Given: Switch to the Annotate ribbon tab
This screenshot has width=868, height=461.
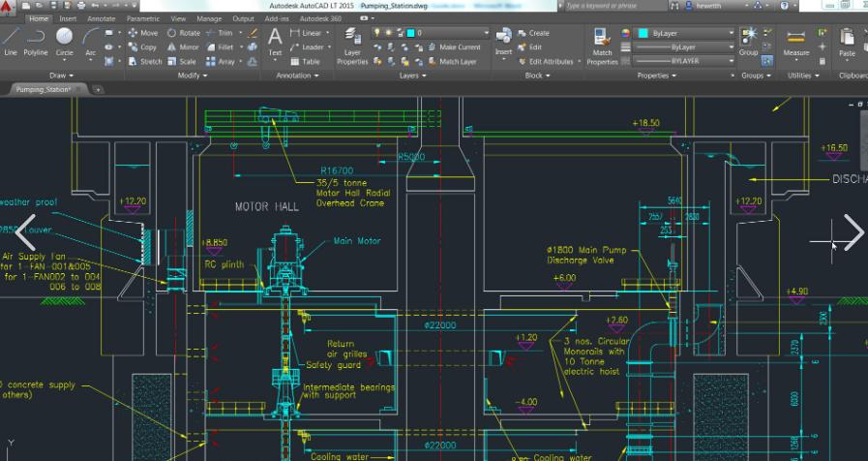Looking at the screenshot, I should pos(101,18).
